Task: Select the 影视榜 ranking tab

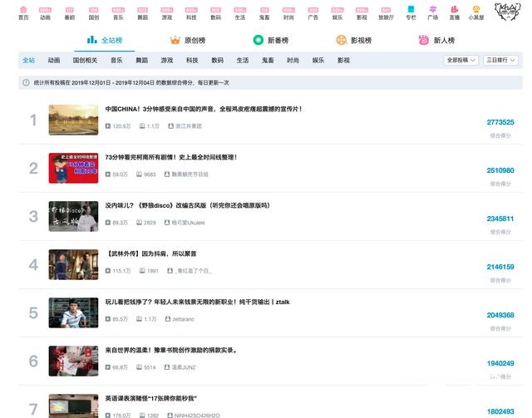Action: pos(353,40)
